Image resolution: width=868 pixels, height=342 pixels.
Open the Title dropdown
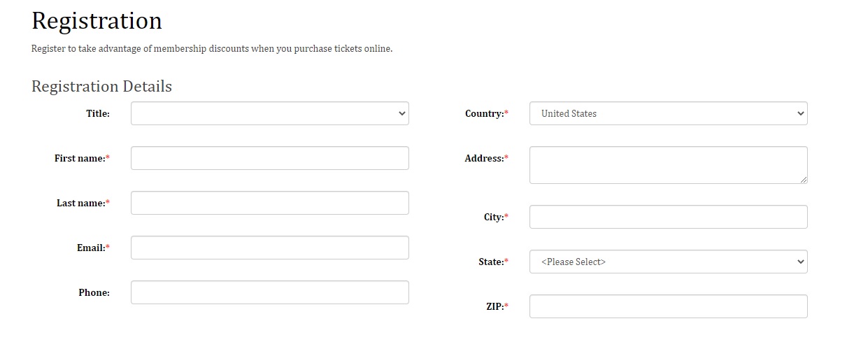pos(269,113)
